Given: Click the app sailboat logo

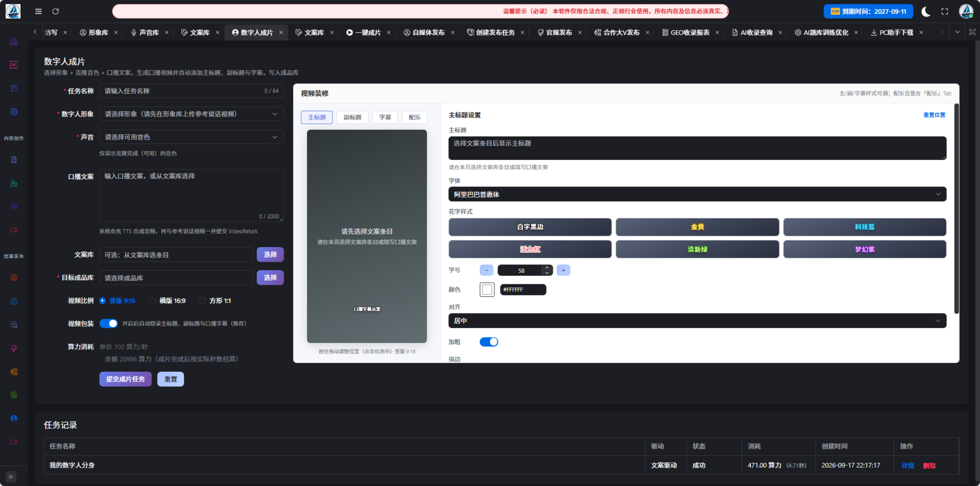Looking at the screenshot, I should point(13,11).
